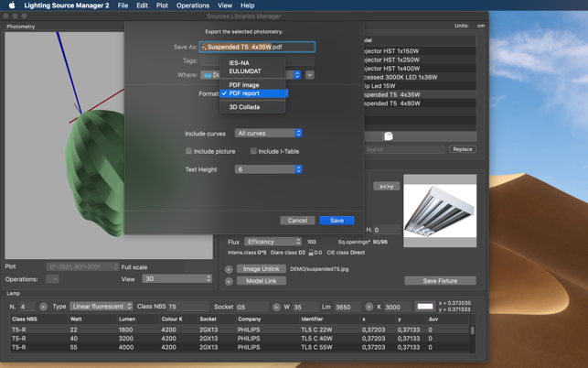Click the Save As filename field
This screenshot has width=588, height=368.
(x=257, y=47)
